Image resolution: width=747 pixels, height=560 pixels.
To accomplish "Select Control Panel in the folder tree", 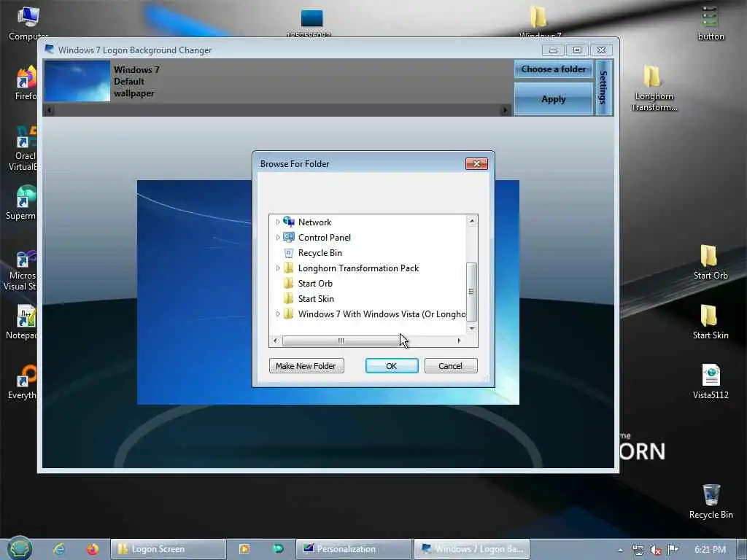I will click(x=325, y=237).
